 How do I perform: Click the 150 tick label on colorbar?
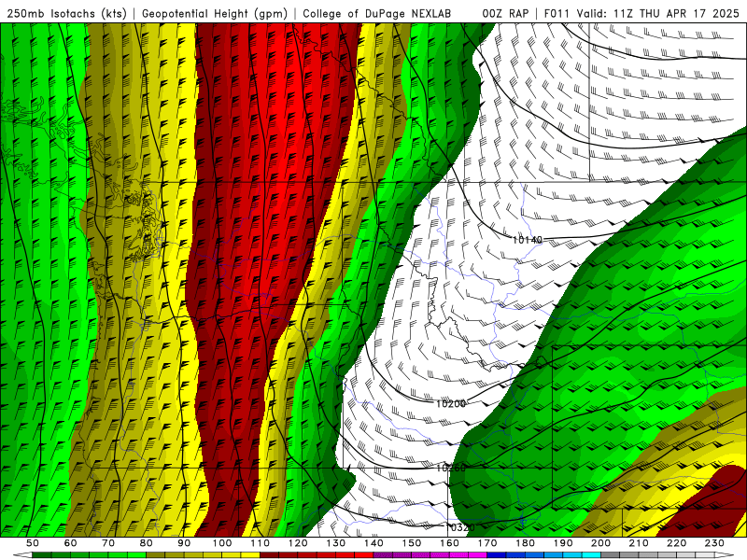412,543
